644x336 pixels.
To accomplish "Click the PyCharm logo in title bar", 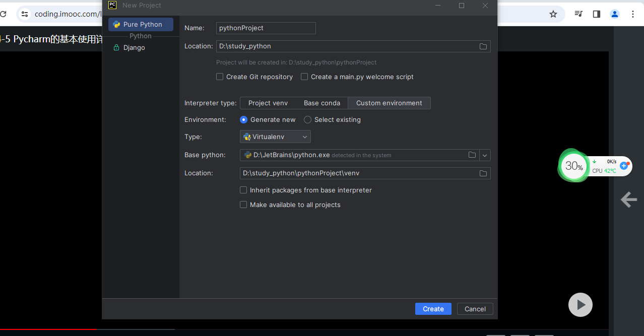I will click(112, 5).
